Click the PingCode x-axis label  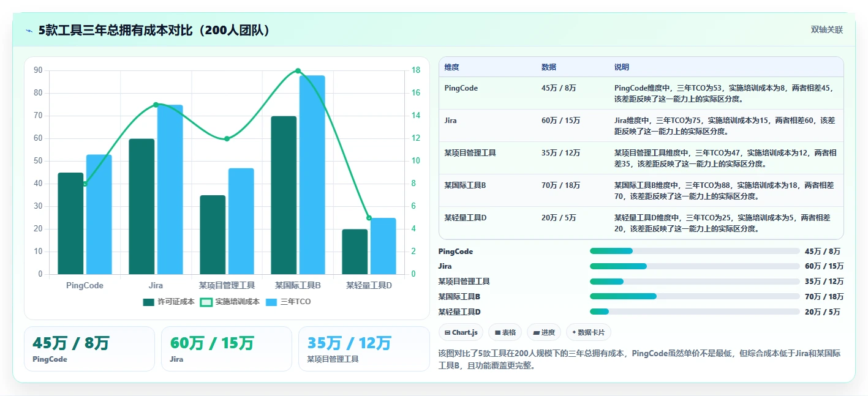[85, 286]
